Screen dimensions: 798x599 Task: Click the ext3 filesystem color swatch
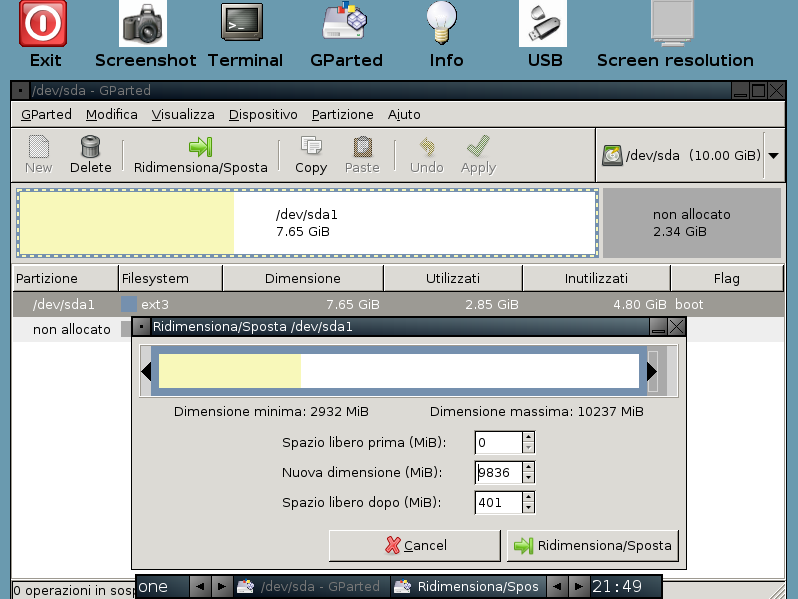129,304
